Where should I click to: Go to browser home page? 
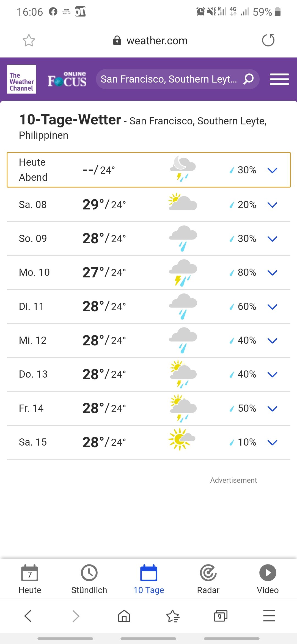point(124,616)
